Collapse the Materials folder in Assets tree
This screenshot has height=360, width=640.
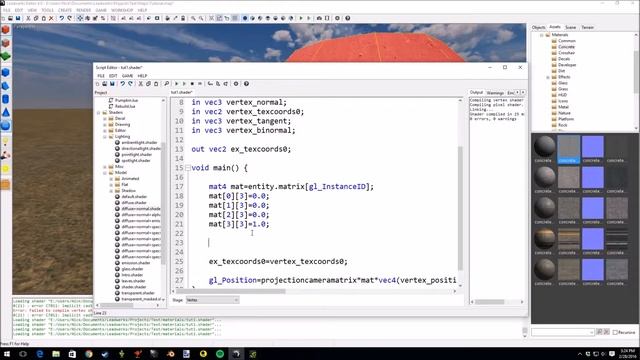(542, 35)
